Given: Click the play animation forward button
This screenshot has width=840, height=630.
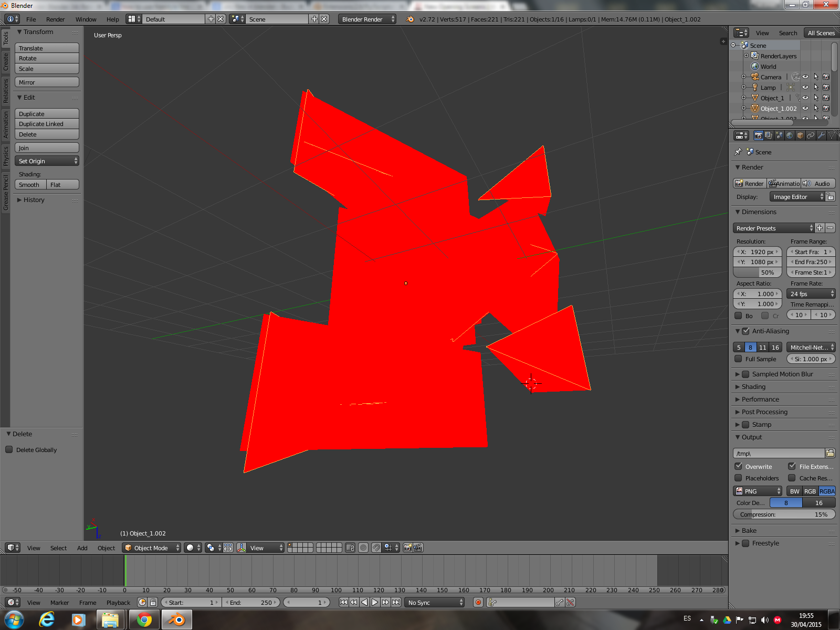Looking at the screenshot, I should pos(375,602).
